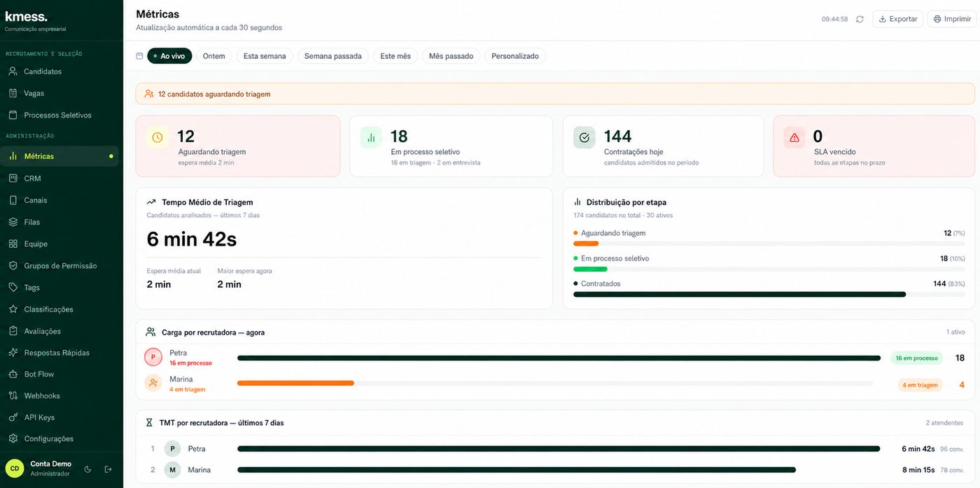The height and width of the screenshot is (488, 980).
Task: Click the Imprimir button
Action: coord(952,19)
